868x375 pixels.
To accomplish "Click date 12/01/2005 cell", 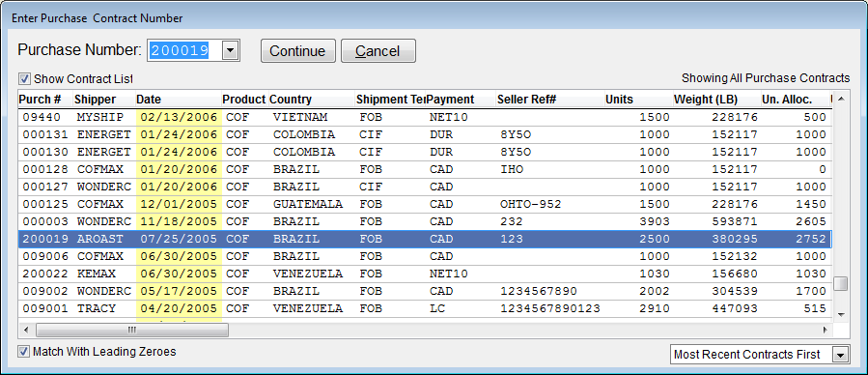I will [179, 204].
